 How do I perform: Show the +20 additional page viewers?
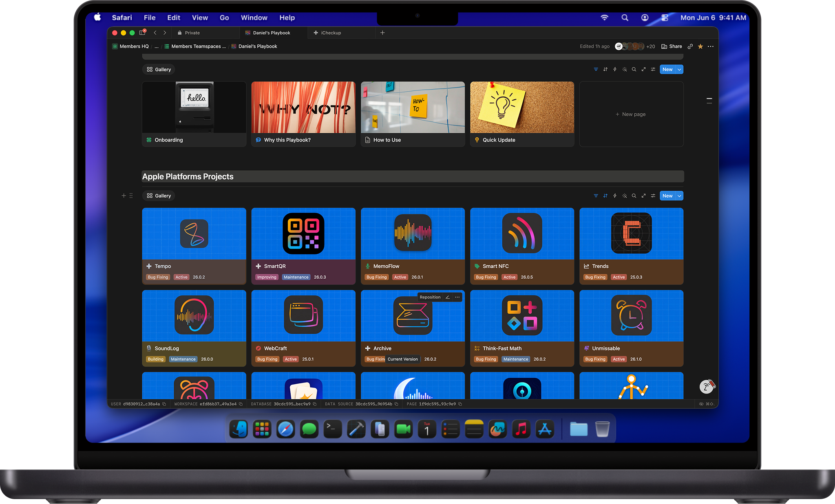tap(651, 46)
